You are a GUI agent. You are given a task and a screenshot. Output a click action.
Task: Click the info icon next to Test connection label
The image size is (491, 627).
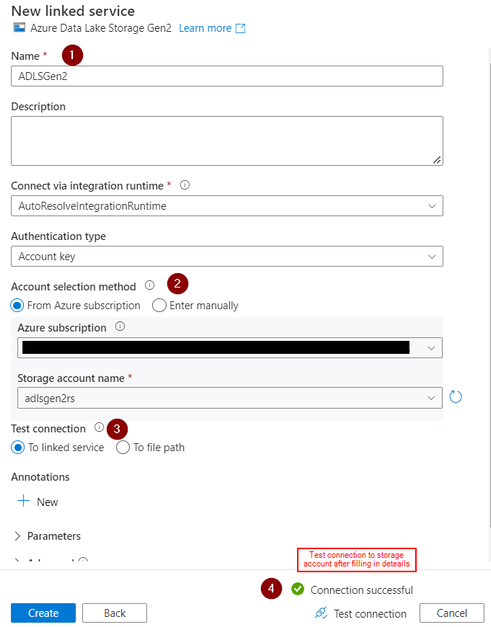tap(99, 427)
